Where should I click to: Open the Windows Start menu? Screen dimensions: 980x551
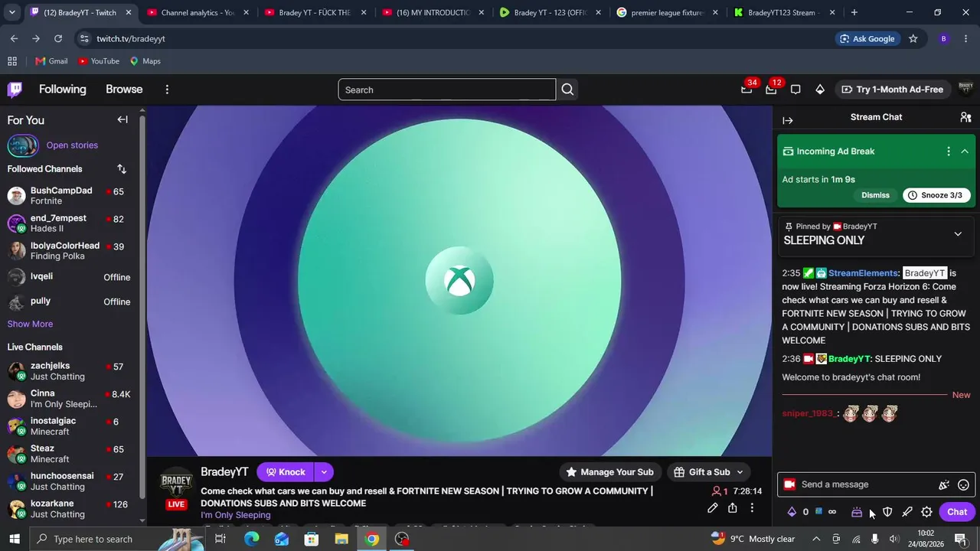14,540
